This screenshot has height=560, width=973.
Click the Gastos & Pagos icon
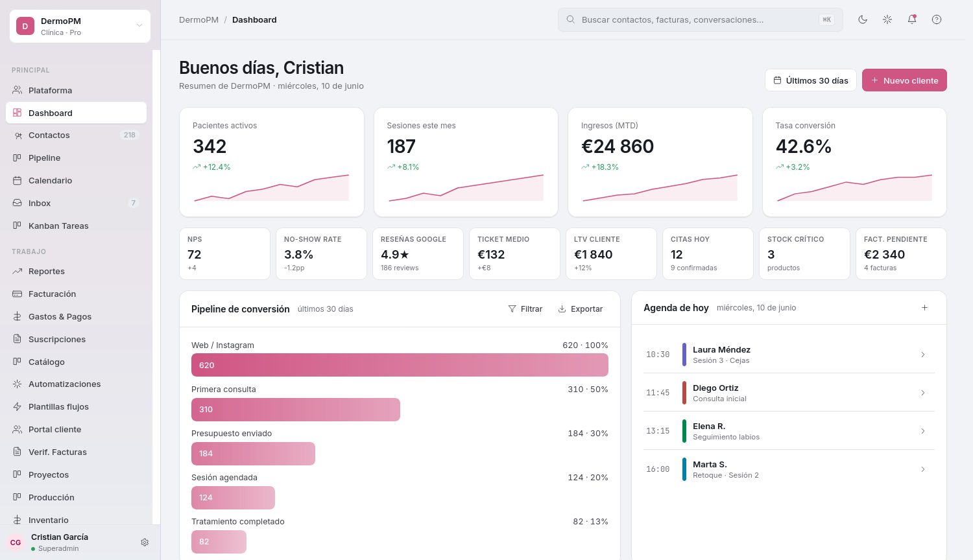[18, 316]
